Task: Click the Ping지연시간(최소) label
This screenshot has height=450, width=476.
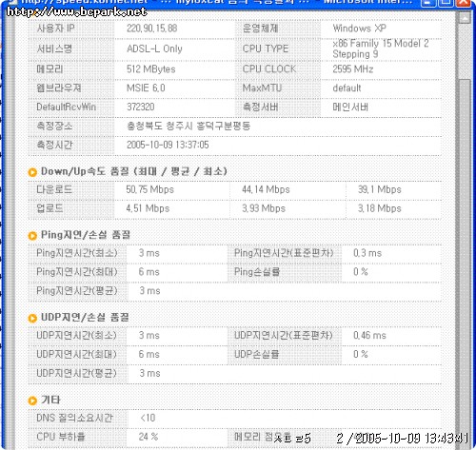Action: (77, 253)
